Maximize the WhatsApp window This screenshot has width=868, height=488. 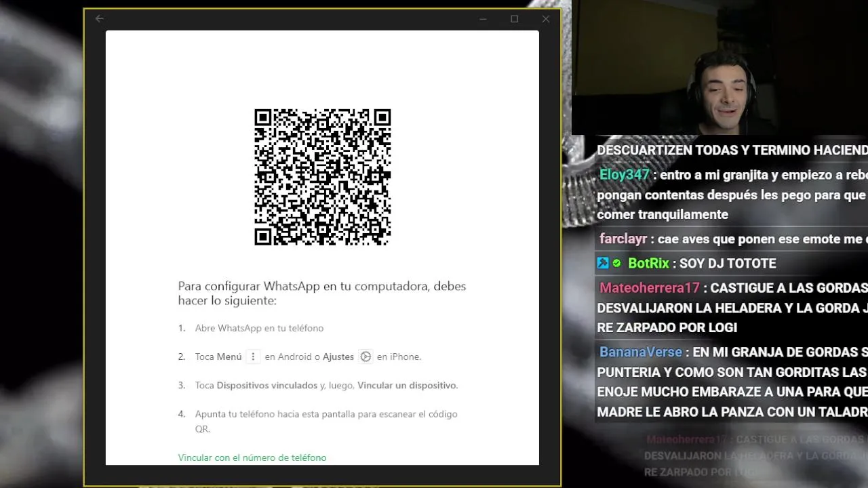pos(514,19)
